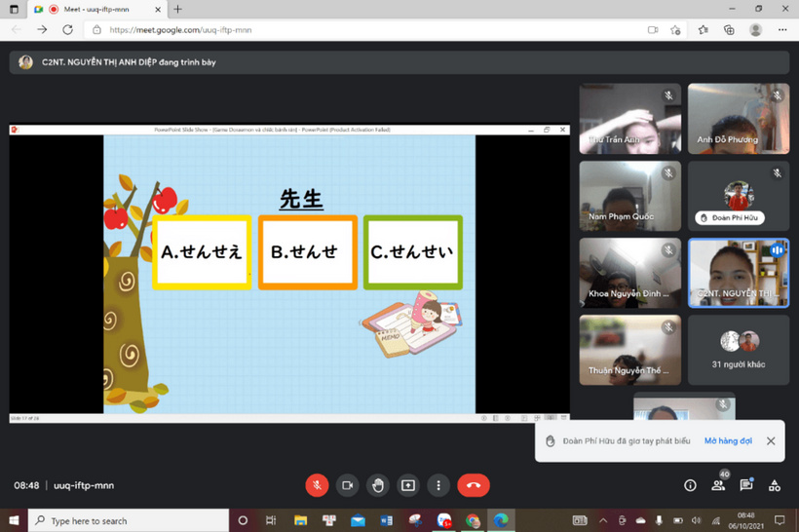Screen dimensions: 799x532
Task: Open meeting details info icon
Action: click(690, 485)
